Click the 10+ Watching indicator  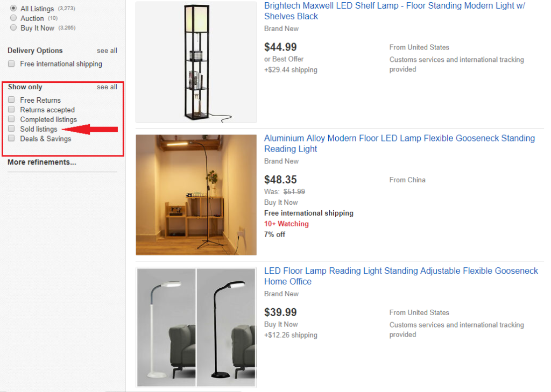(x=286, y=224)
